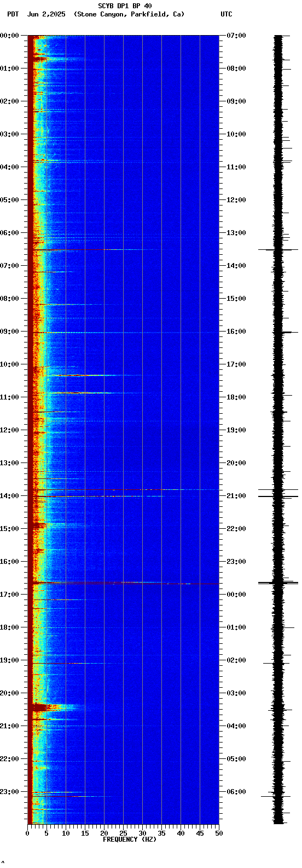This screenshot has width=302, height=868.
Task: Click the 07:00 UTC time label
Action: (236, 36)
